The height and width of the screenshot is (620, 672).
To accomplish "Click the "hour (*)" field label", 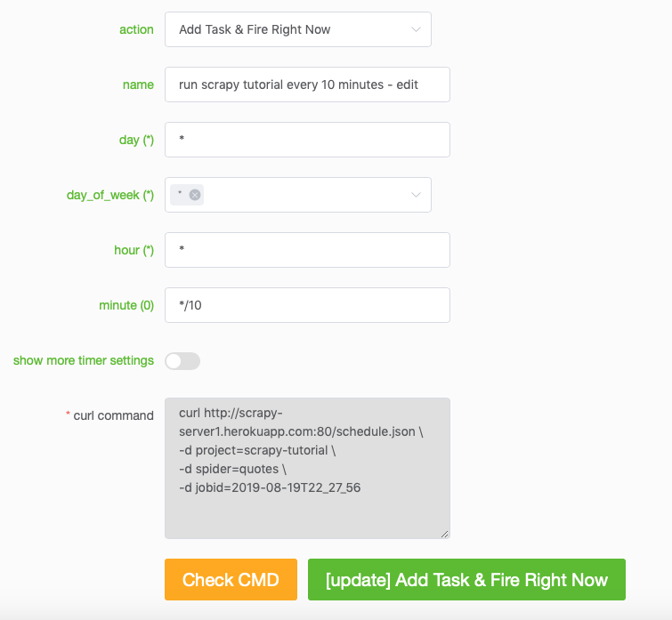I will click(x=134, y=250).
